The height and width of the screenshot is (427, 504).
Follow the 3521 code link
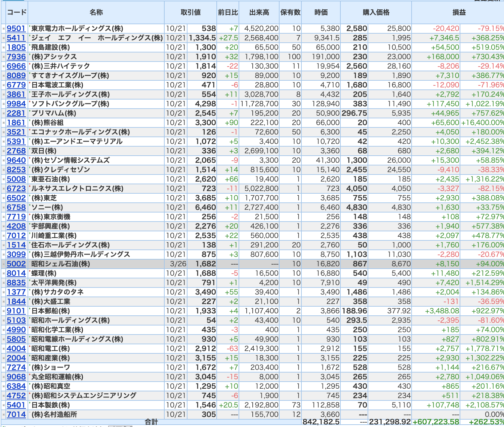(16, 132)
